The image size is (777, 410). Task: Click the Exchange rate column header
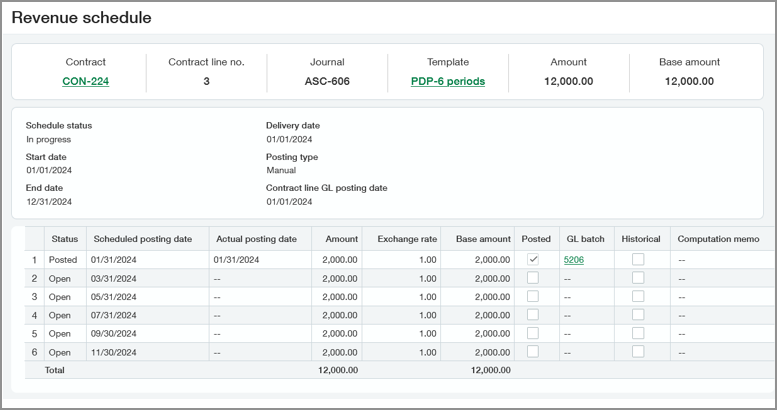coord(407,239)
